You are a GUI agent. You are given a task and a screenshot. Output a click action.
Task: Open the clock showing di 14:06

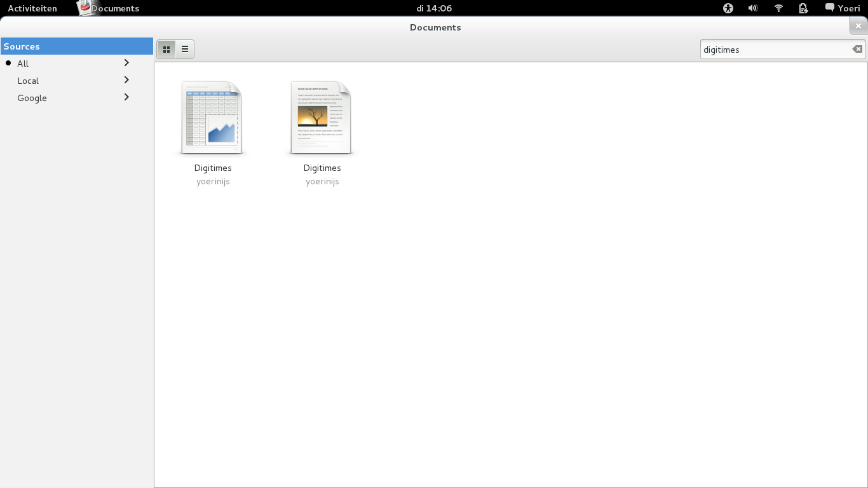coord(434,8)
